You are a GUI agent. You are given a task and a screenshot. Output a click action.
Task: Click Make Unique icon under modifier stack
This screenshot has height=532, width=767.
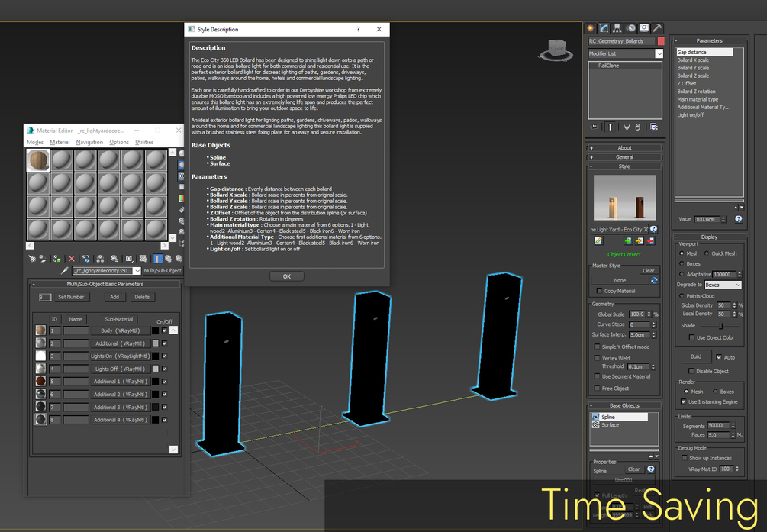[x=627, y=127]
